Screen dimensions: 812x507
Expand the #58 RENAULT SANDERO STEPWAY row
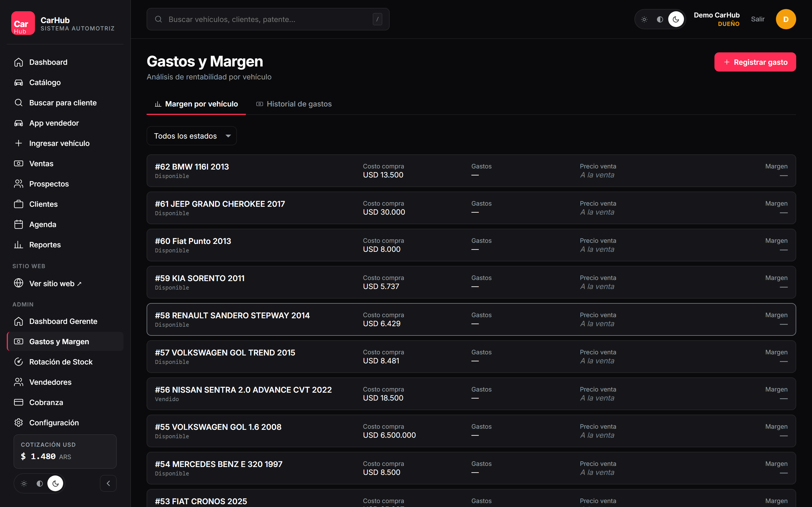point(471,319)
